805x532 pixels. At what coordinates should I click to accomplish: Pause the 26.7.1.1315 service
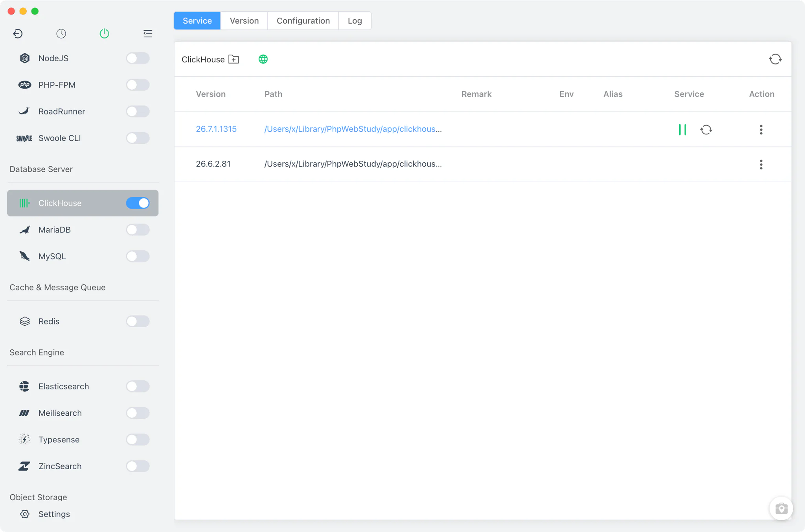tap(683, 130)
